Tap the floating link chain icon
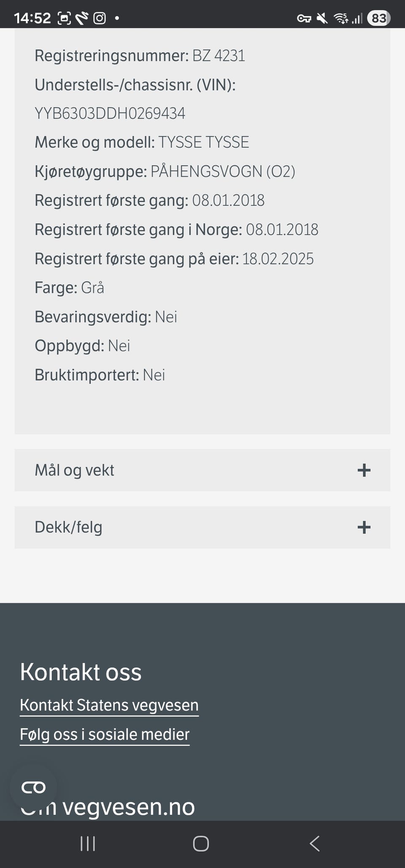 (33, 787)
